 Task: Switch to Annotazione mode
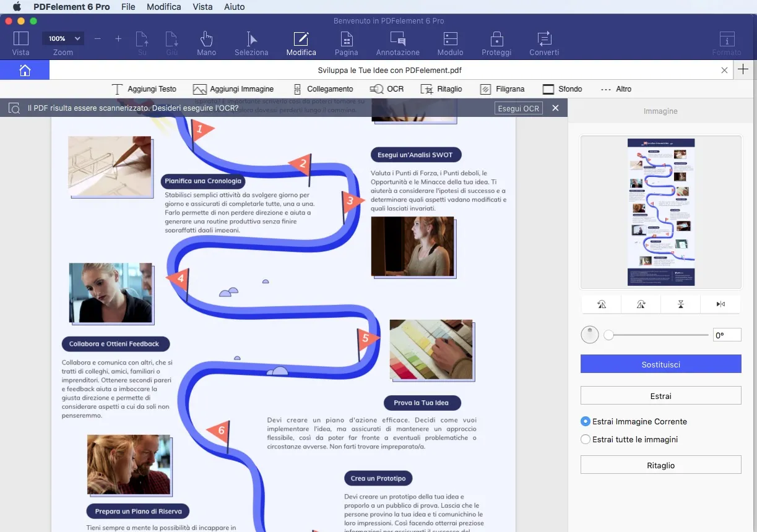click(x=397, y=42)
